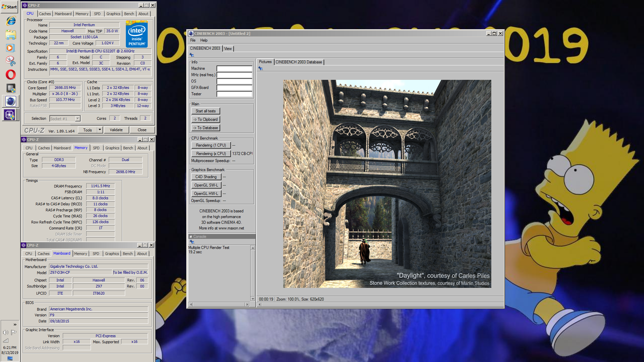
Task: Open the File menu in CINEBENCH
Action: coord(193,40)
